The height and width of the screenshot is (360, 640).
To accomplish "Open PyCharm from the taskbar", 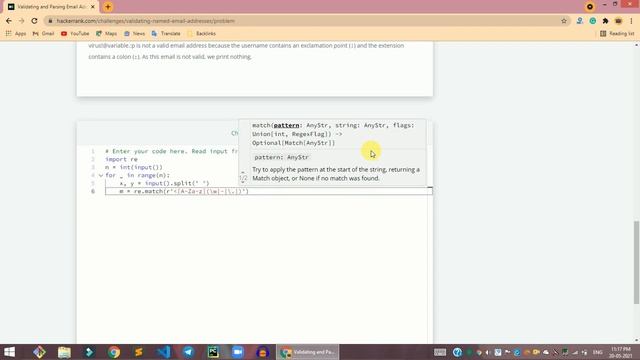I will tap(213, 352).
